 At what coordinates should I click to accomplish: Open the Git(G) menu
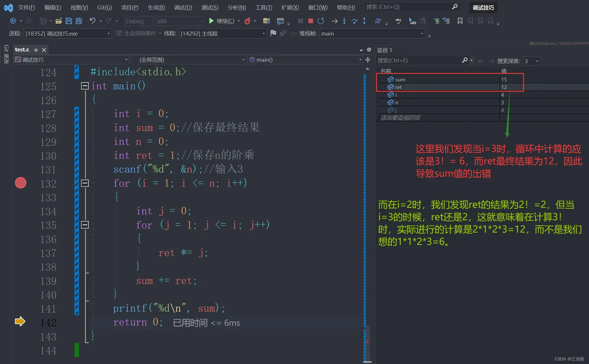[104, 7]
